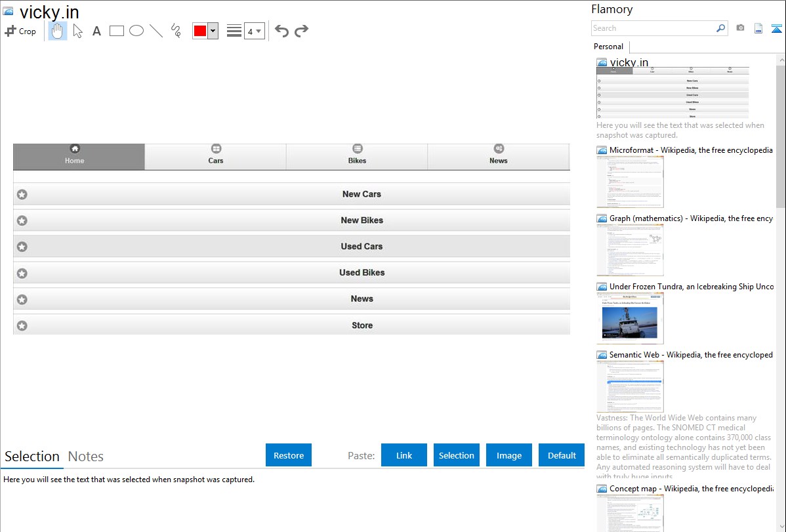The height and width of the screenshot is (532, 786).
Task: Click the red color swatch
Action: click(200, 31)
